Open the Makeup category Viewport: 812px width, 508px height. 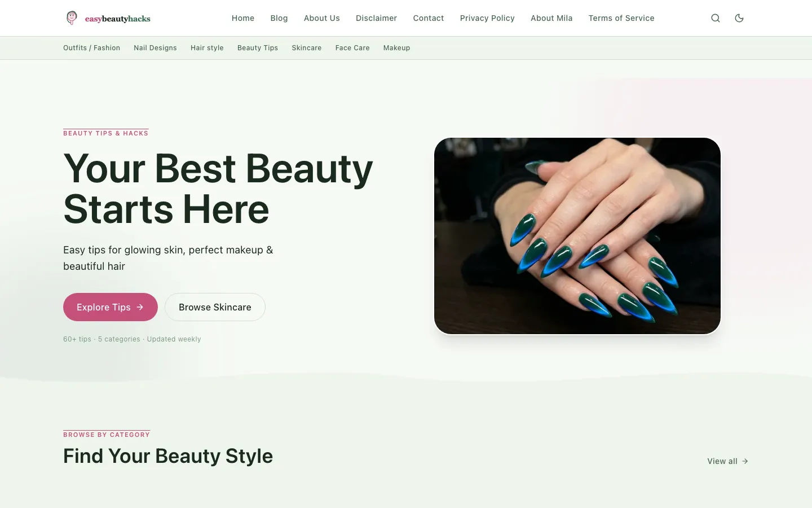point(397,48)
